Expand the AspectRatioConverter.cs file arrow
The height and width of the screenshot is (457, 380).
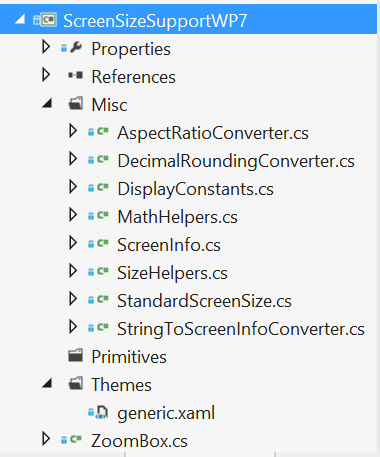click(73, 131)
